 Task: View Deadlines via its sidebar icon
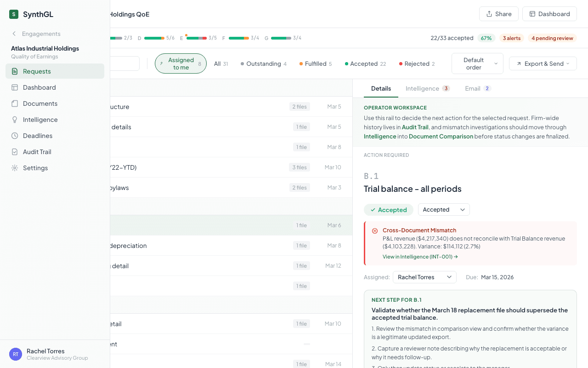click(15, 136)
